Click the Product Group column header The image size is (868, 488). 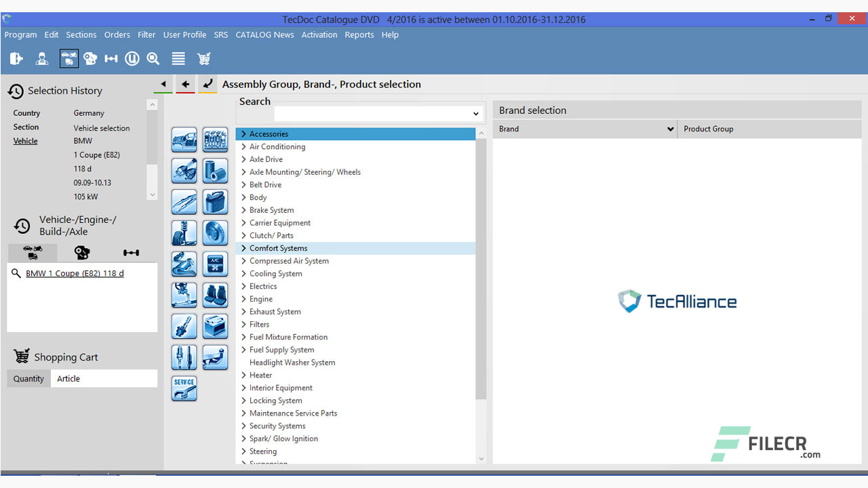click(770, 129)
